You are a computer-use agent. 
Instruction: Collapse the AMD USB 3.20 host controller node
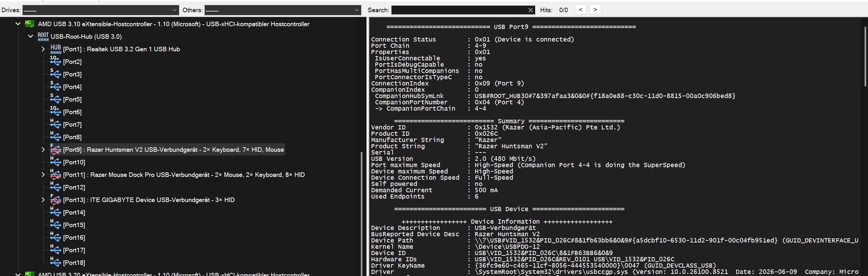[18, 274]
